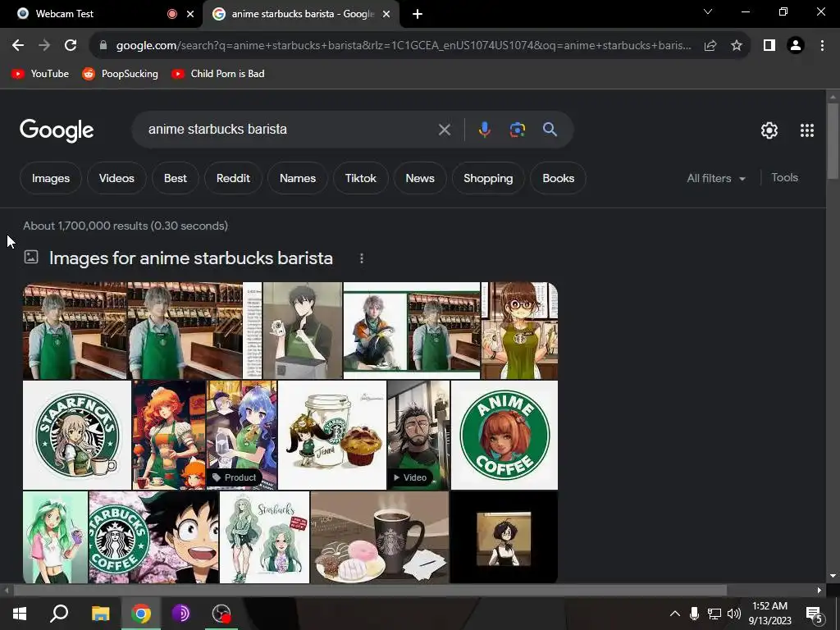Open more options for Images section

tap(362, 258)
